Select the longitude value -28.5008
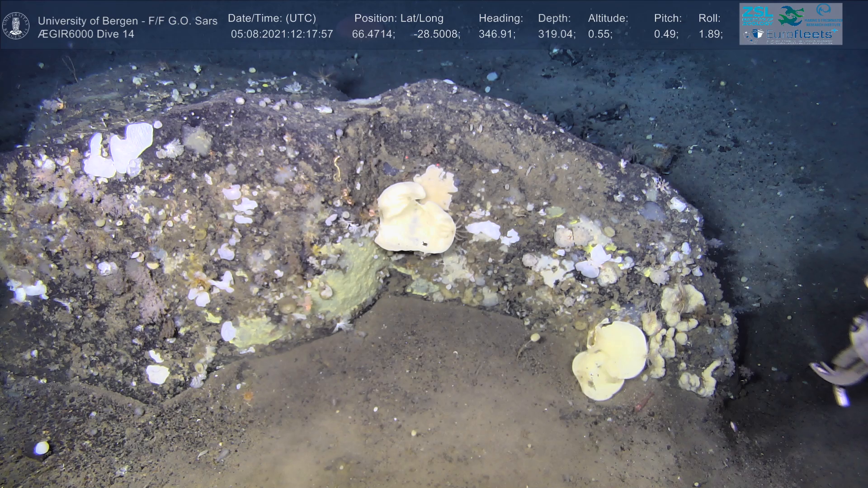 click(436, 34)
